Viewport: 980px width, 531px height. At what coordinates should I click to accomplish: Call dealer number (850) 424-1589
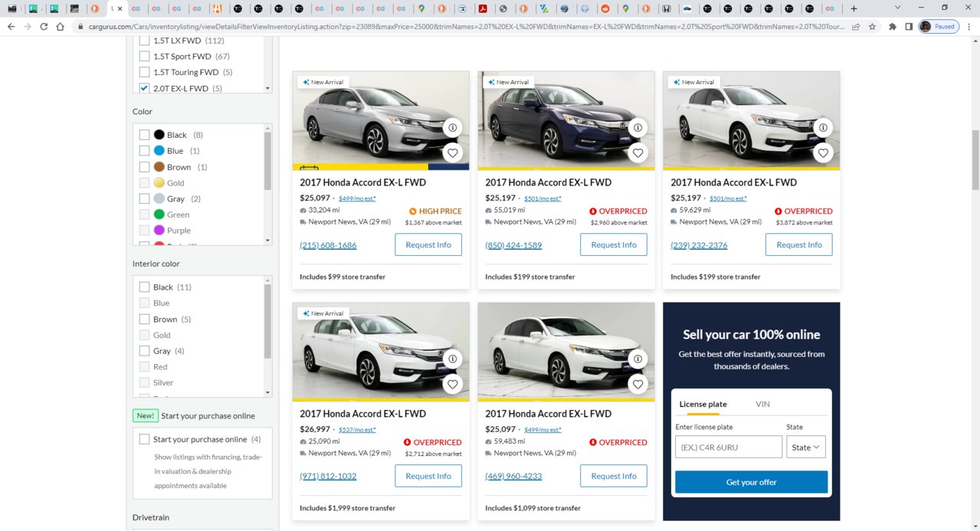[x=513, y=245]
